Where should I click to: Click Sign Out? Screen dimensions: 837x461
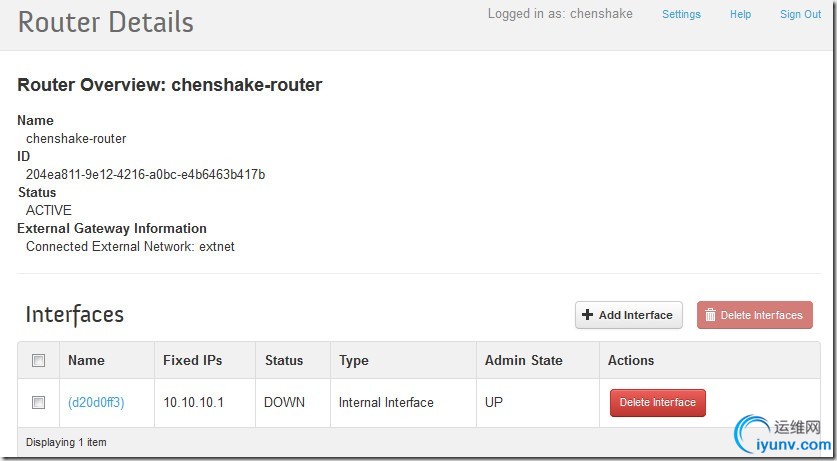pos(800,14)
